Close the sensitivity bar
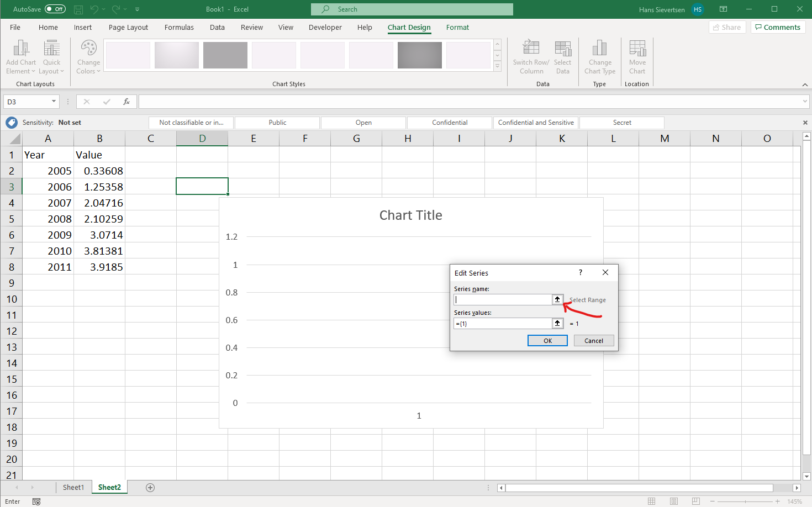812x507 pixels. coord(805,123)
